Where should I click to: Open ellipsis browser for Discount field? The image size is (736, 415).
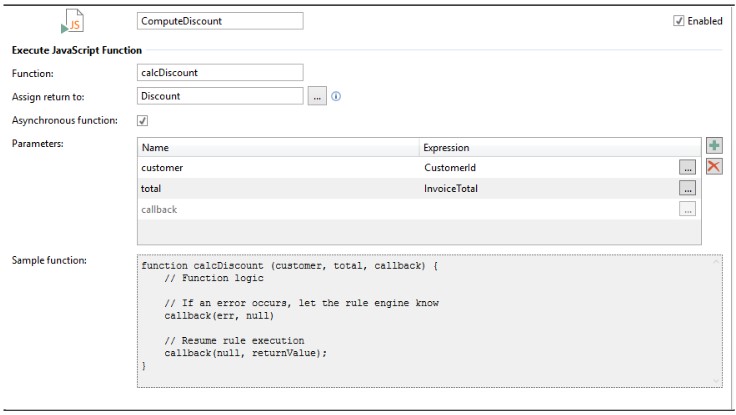tap(317, 97)
